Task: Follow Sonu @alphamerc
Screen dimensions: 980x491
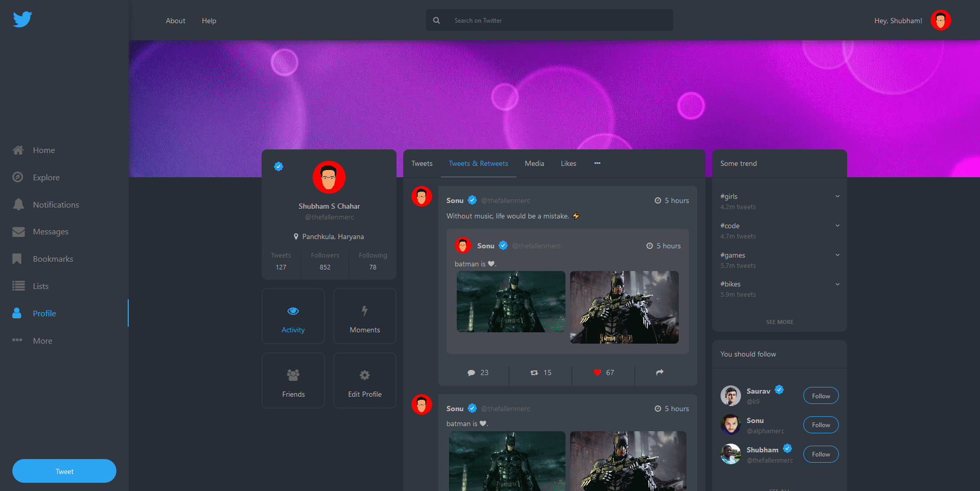Action: pyautogui.click(x=821, y=425)
